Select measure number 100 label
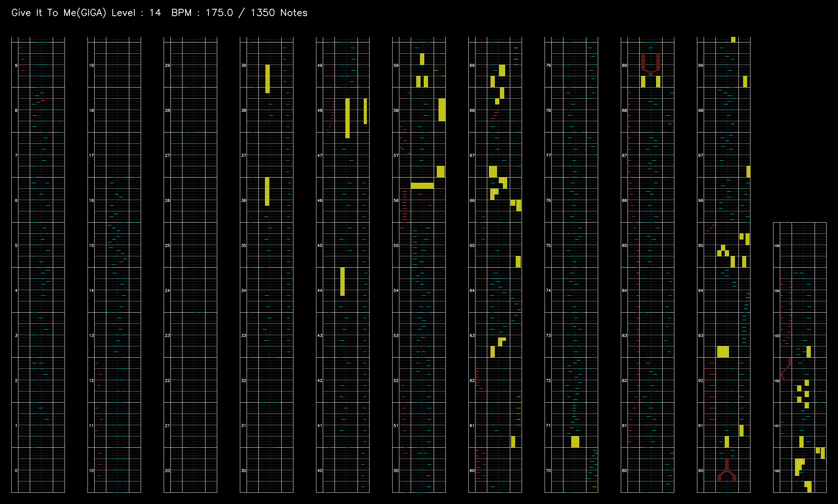Screen dimensions: 838x504 (777, 471)
